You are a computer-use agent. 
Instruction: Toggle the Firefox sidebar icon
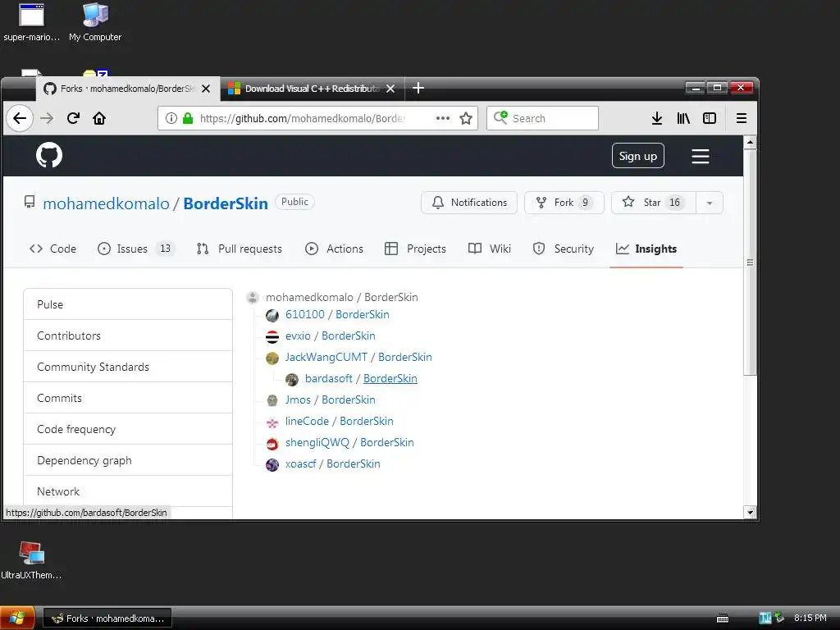coord(710,118)
